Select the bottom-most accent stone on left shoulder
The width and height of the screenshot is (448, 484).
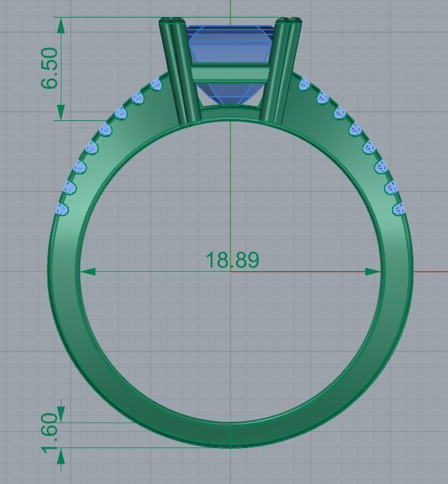(x=62, y=209)
